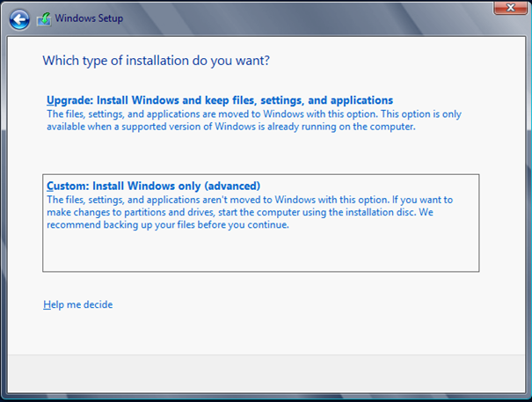The image size is (532, 402).
Task: Go back using the blue arrow button
Action: pyautogui.click(x=19, y=19)
